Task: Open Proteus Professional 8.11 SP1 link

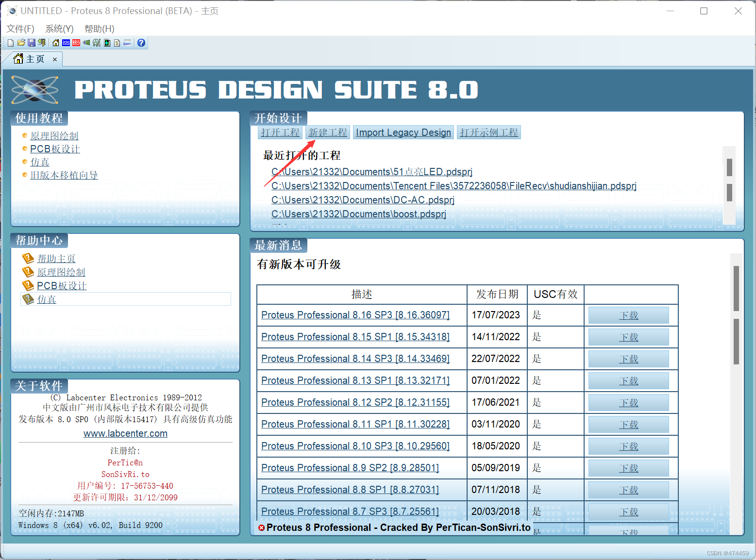Action: [x=355, y=424]
